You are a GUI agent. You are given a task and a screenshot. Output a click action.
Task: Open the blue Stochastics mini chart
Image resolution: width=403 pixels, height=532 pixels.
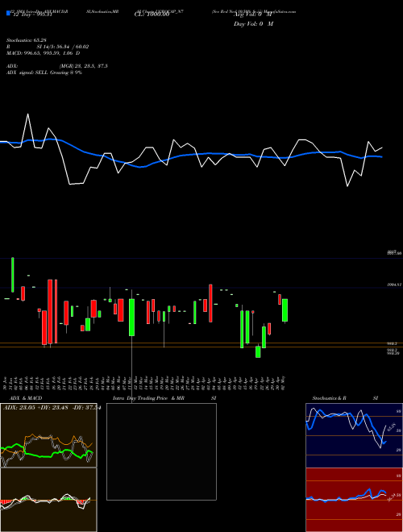pyautogui.click(x=354, y=435)
